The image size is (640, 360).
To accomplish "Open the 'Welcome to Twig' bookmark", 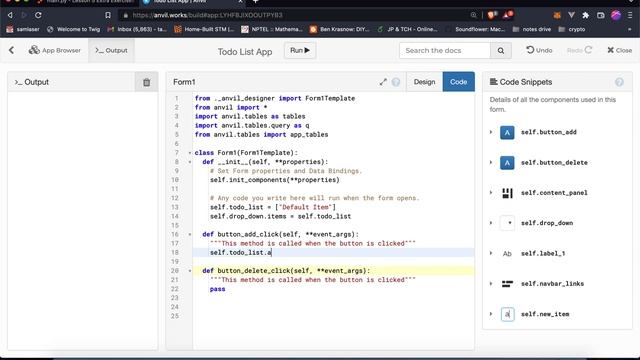I will click(73, 29).
